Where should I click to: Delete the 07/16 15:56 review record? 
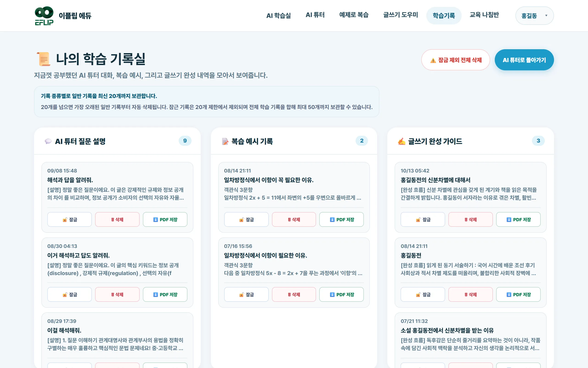coord(294,294)
